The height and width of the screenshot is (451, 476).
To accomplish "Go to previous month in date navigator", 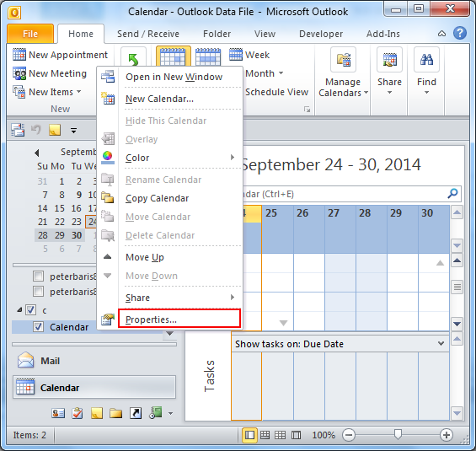I will coord(37,153).
